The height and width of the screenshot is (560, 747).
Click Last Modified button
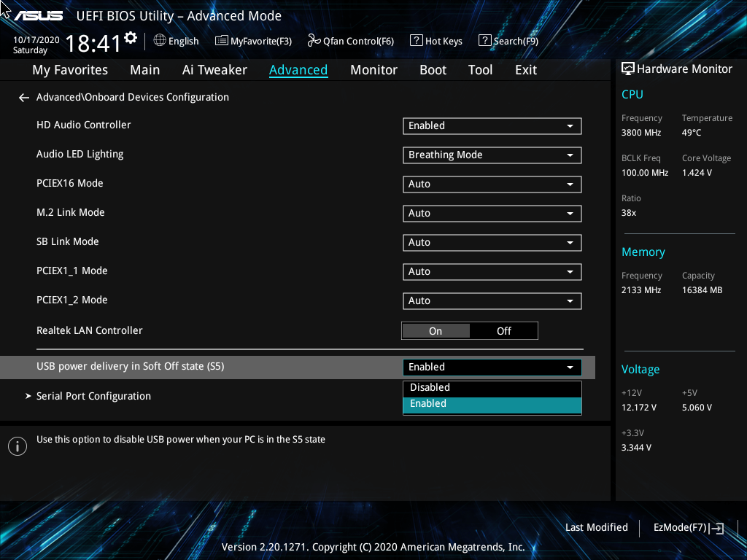pos(597,528)
